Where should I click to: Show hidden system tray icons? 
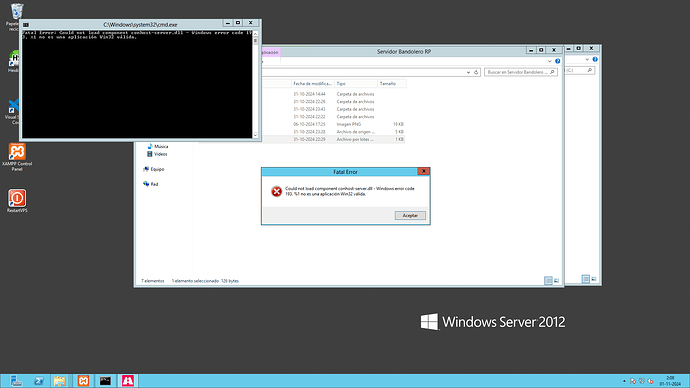(624, 381)
